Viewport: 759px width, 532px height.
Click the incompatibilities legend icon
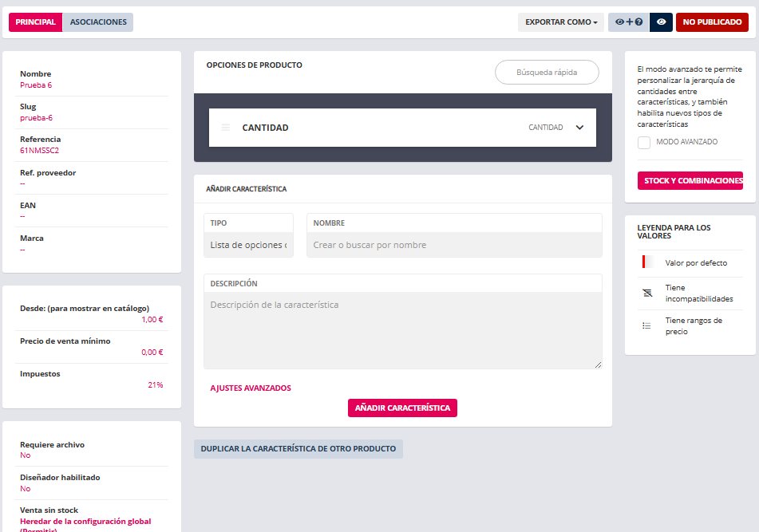click(x=647, y=293)
